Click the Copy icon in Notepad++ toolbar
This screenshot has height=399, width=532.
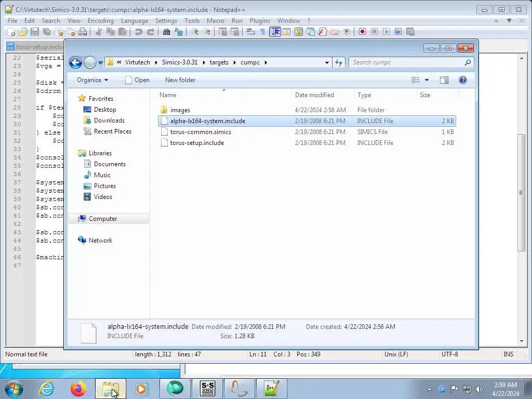[111, 32]
